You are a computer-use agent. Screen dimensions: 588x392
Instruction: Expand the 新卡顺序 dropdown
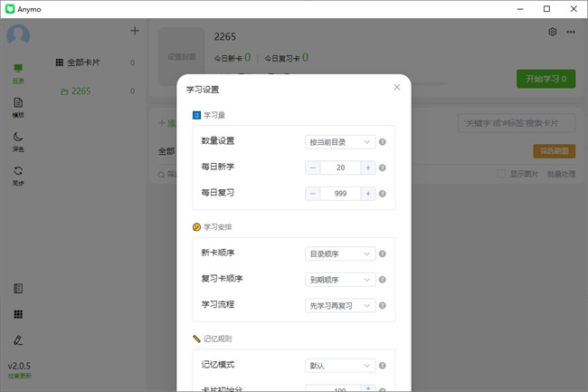pos(340,254)
